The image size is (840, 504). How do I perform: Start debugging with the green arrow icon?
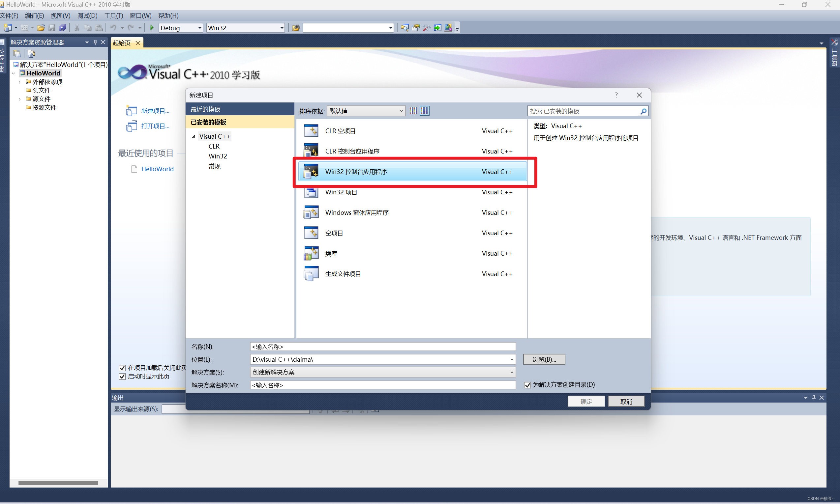152,28
